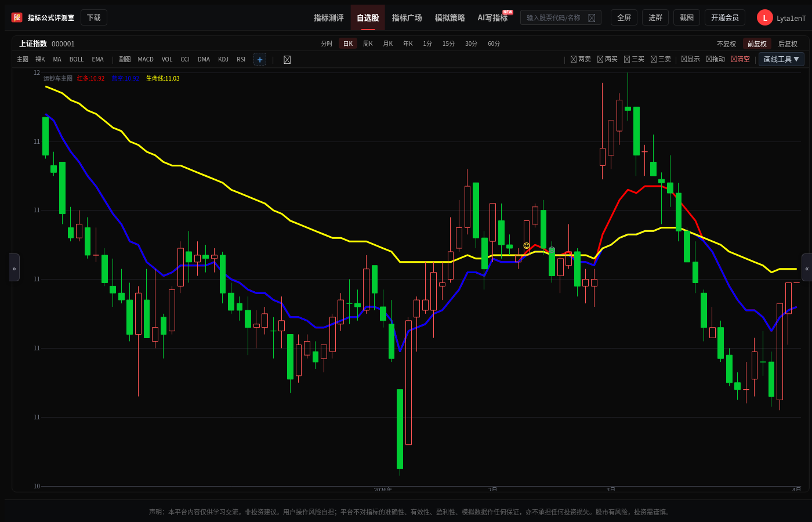Click the stock code 000001
The width and height of the screenshot is (812, 522).
pyautogui.click(x=63, y=44)
